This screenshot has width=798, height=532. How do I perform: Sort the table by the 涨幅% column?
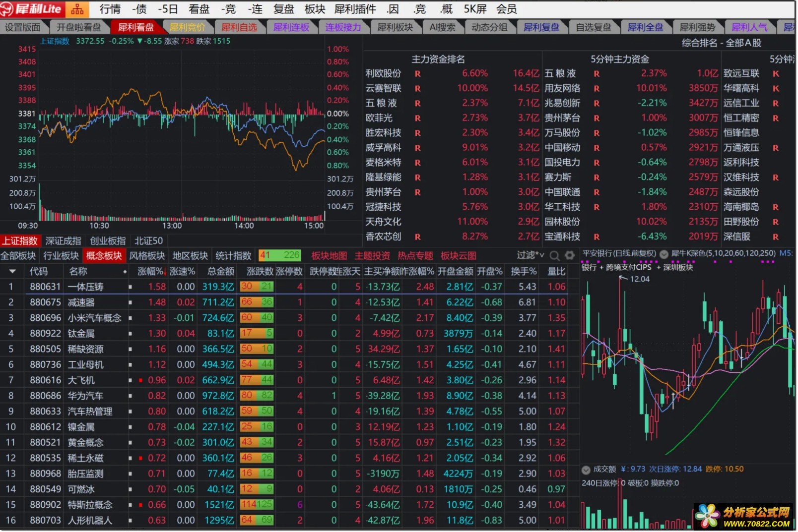[151, 271]
